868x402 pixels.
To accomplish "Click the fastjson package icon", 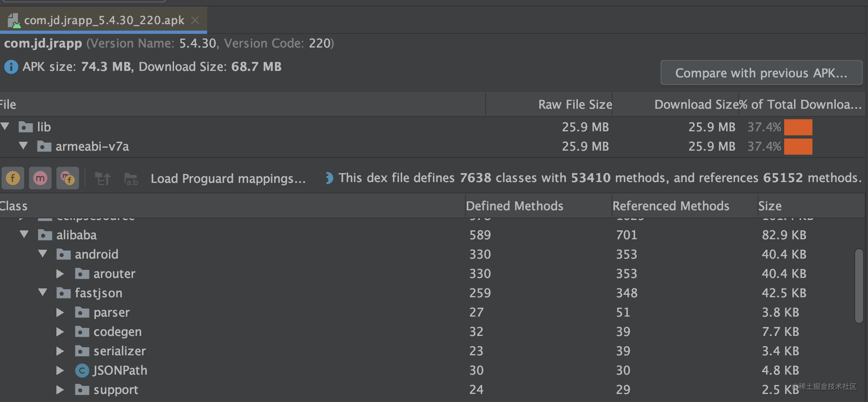I will 64,293.
